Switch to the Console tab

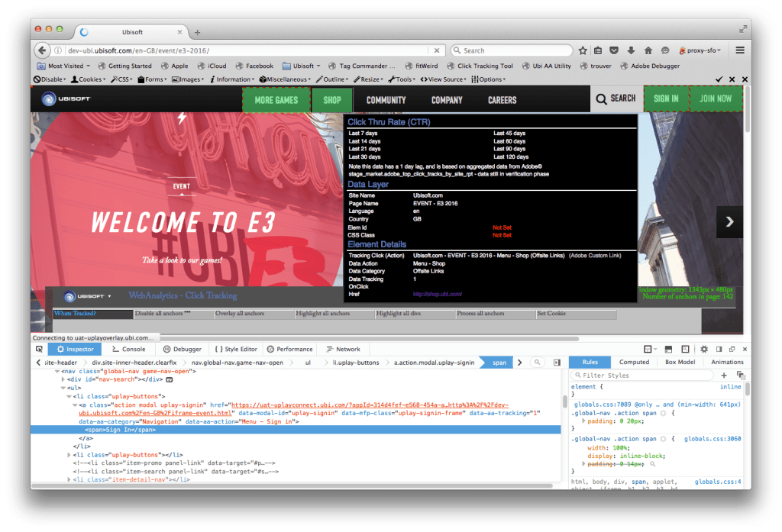pyautogui.click(x=128, y=349)
